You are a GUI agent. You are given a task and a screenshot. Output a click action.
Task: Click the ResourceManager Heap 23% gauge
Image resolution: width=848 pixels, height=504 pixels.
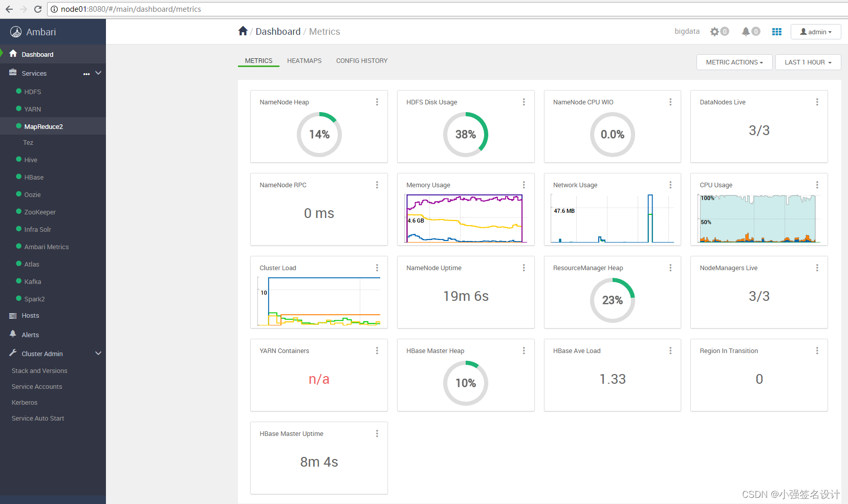click(613, 300)
